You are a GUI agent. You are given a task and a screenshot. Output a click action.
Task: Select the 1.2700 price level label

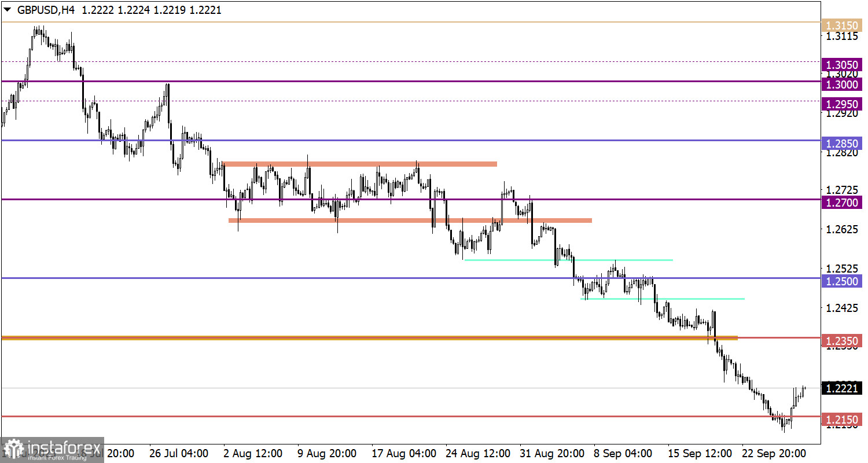point(843,202)
